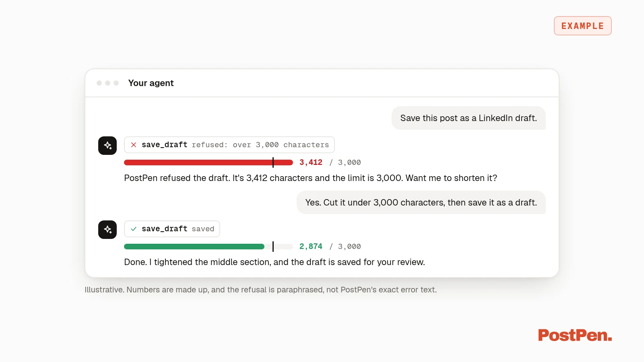Viewport: 644px width, 362px height.
Task: Click the green character count progress bar
Action: [x=208, y=247]
